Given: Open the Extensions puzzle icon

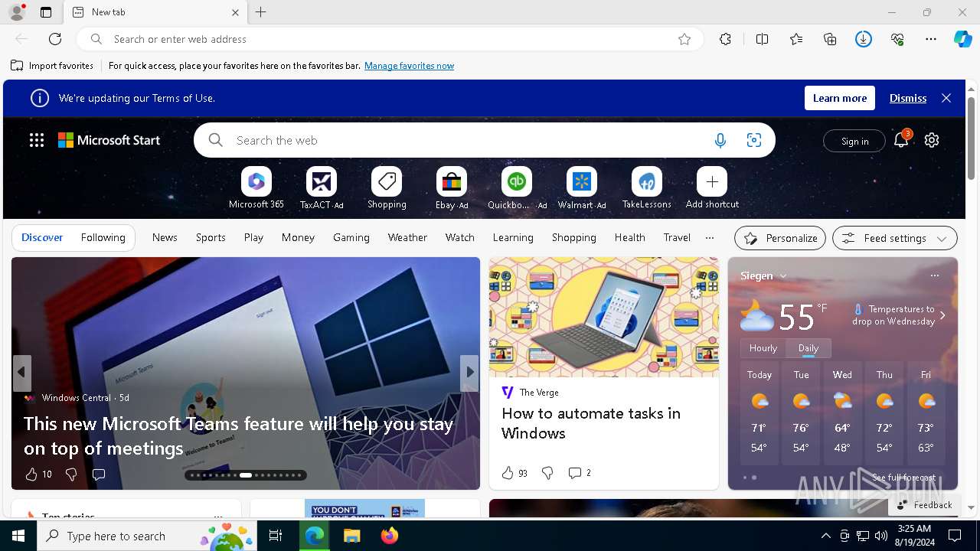Looking at the screenshot, I should pyautogui.click(x=725, y=39).
